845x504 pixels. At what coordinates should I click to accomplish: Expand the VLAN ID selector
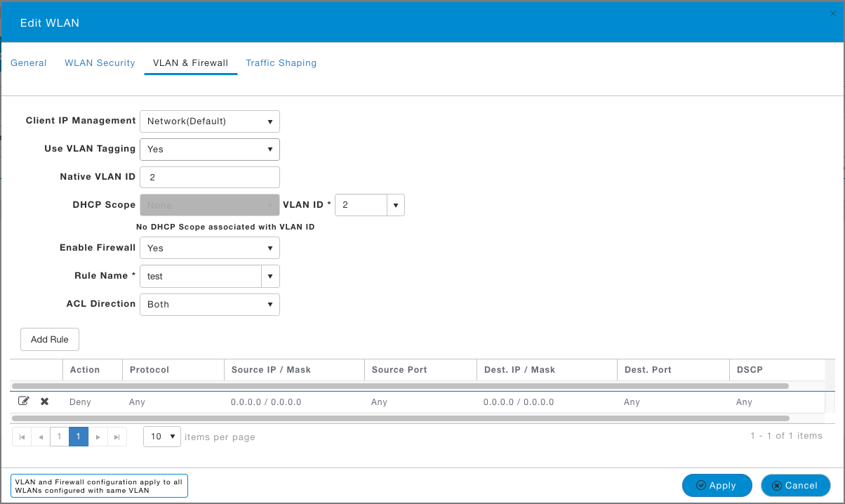tap(395, 204)
